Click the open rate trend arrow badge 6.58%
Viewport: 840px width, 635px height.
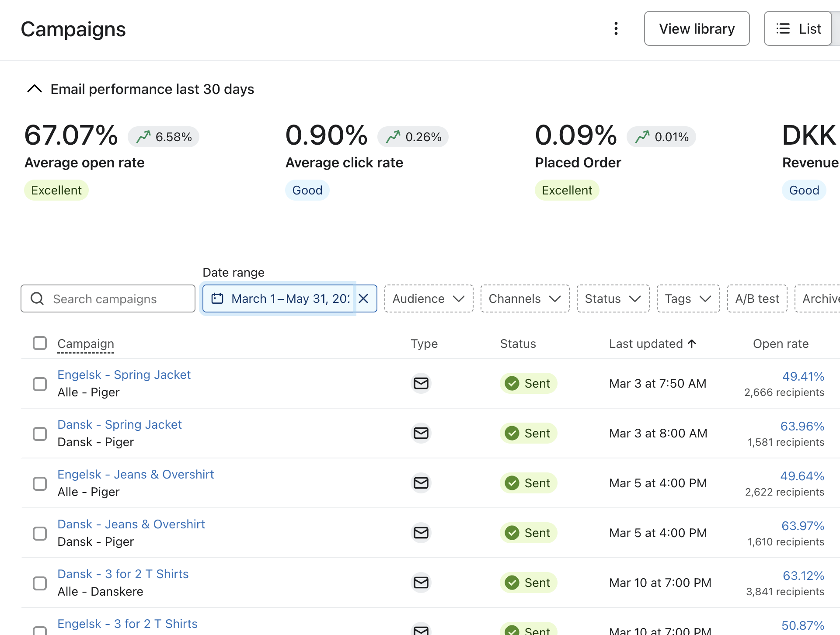[164, 137]
